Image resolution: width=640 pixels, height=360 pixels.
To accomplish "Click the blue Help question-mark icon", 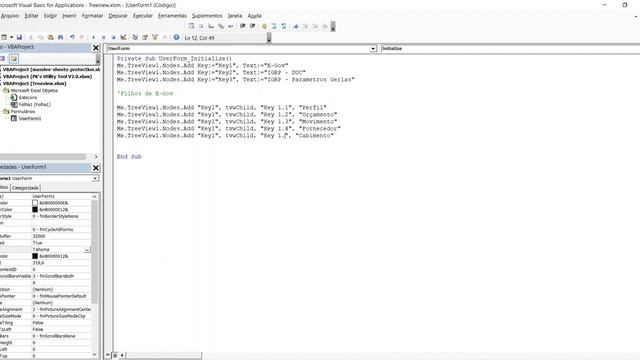I will pyautogui.click(x=176, y=37).
